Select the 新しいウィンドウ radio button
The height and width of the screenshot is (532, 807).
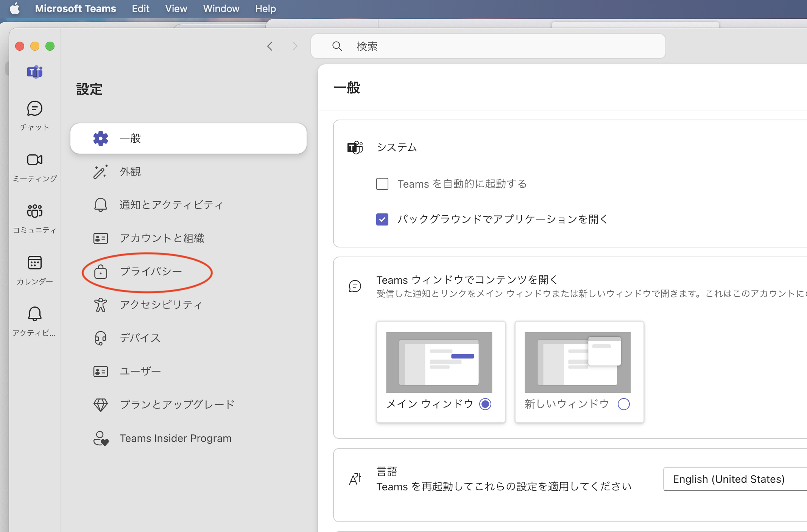pyautogui.click(x=623, y=404)
